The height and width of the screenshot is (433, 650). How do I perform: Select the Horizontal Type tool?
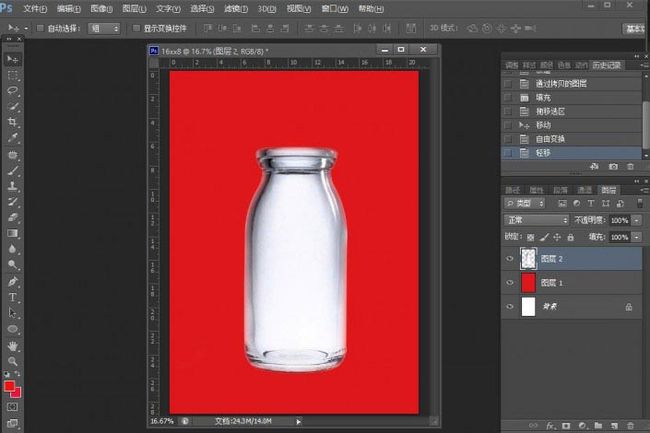point(12,297)
